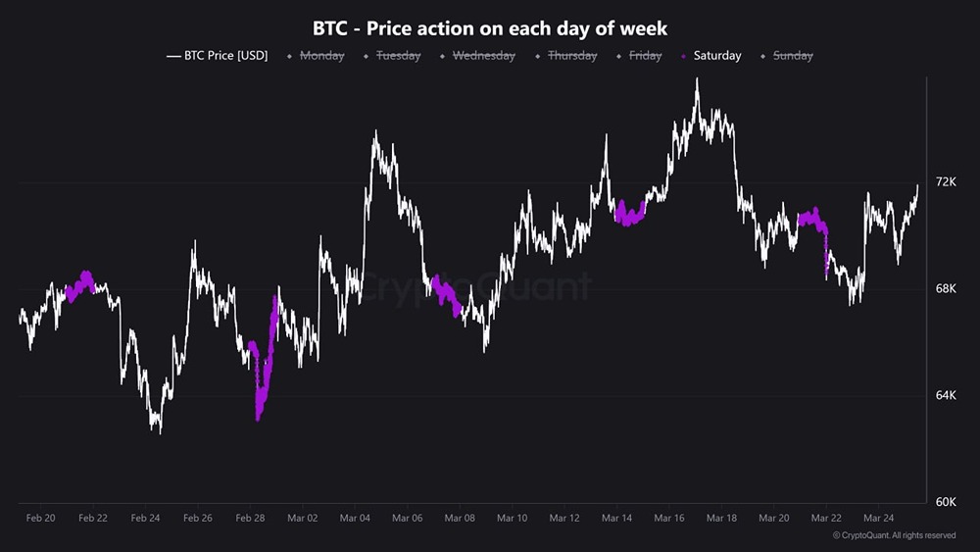Image resolution: width=980 pixels, height=552 pixels.
Task: Enable the Tuesday legend item
Action: [x=398, y=56]
